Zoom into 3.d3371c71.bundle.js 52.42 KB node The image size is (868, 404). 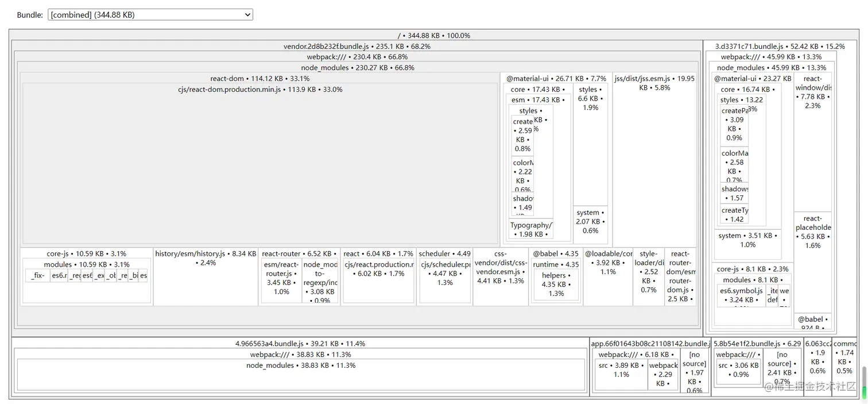coord(780,46)
